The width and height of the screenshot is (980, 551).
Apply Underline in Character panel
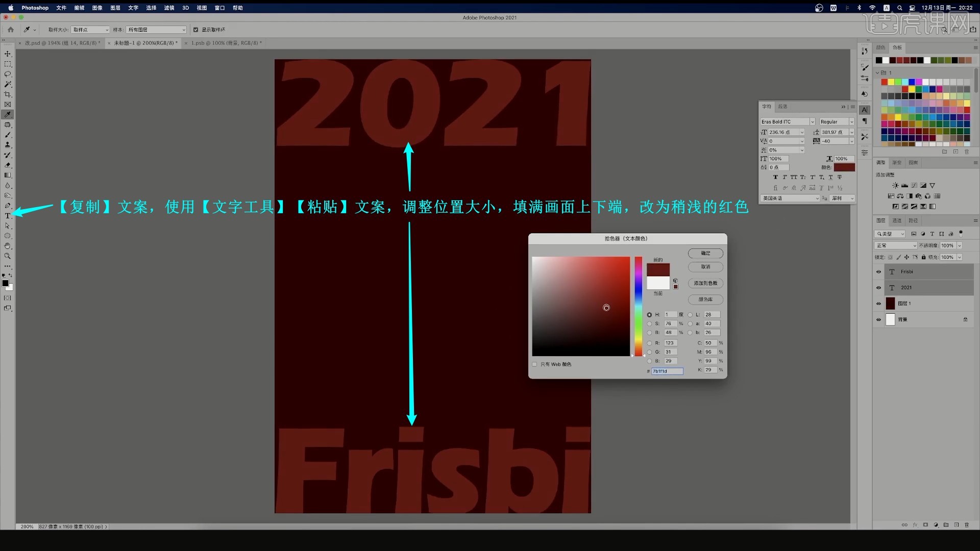tap(830, 177)
